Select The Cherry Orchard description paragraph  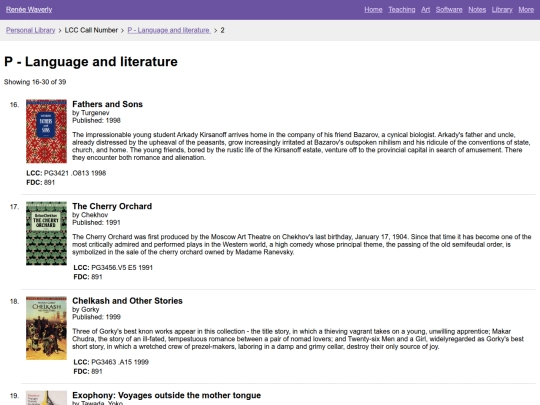pos(301,245)
